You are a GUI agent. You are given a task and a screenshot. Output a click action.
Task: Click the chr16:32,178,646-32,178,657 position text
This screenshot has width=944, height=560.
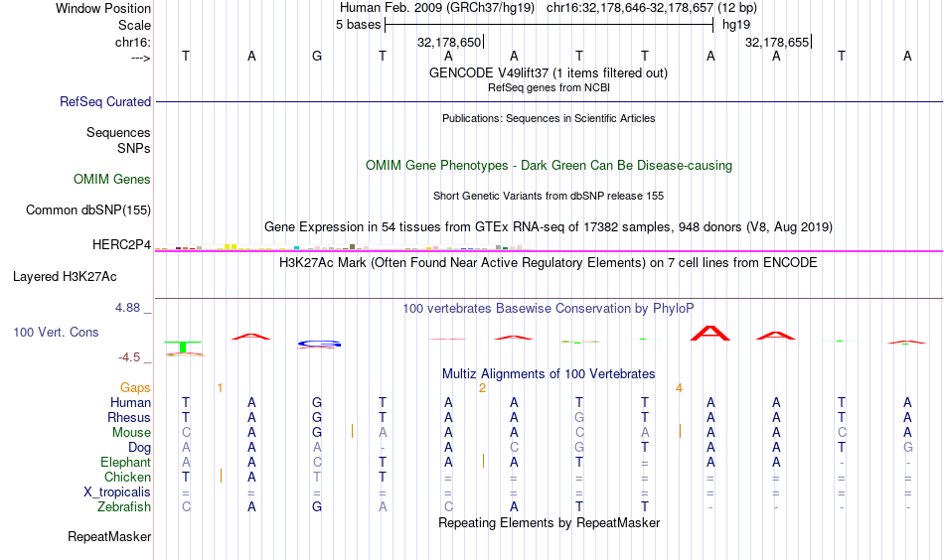coord(630,8)
